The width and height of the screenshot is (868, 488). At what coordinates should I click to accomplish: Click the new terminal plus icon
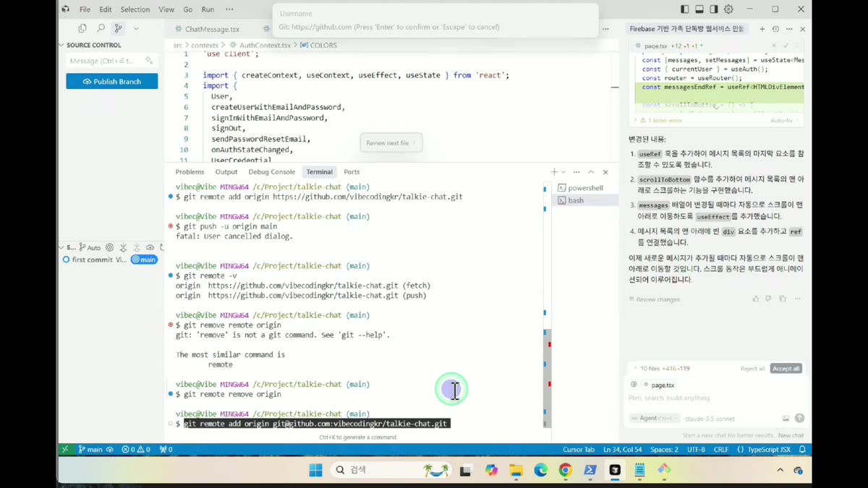(x=554, y=172)
